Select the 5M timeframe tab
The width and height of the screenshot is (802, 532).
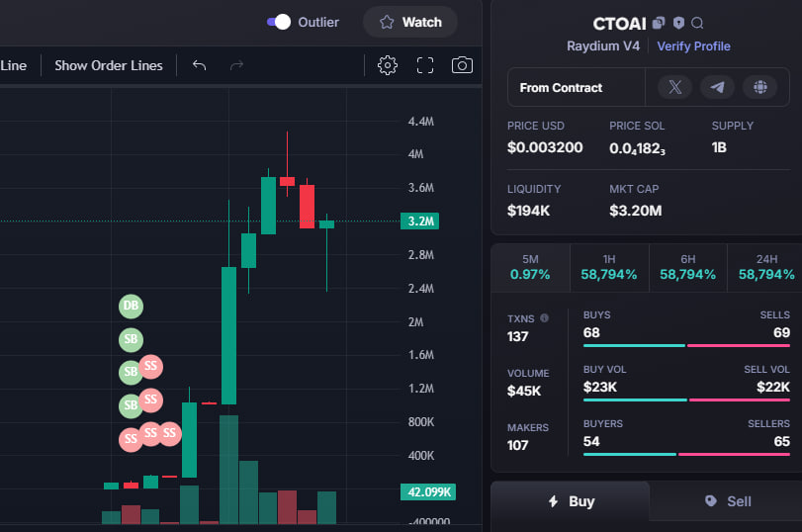530,268
